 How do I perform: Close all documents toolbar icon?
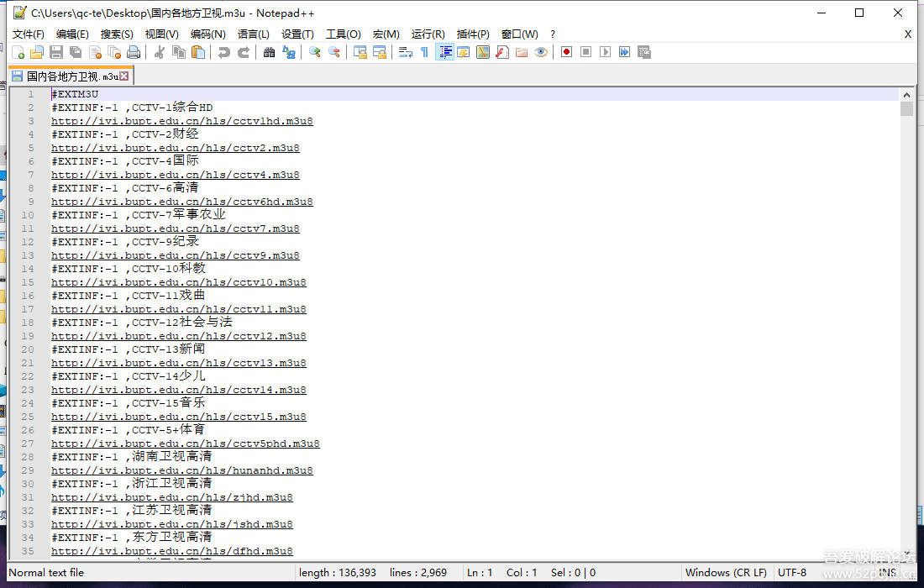pos(114,52)
